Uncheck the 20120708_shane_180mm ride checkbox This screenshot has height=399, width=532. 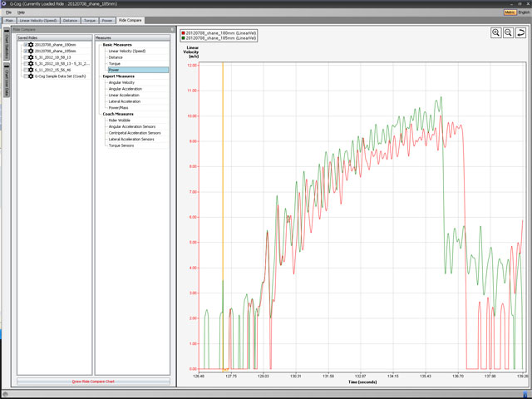(x=24, y=43)
